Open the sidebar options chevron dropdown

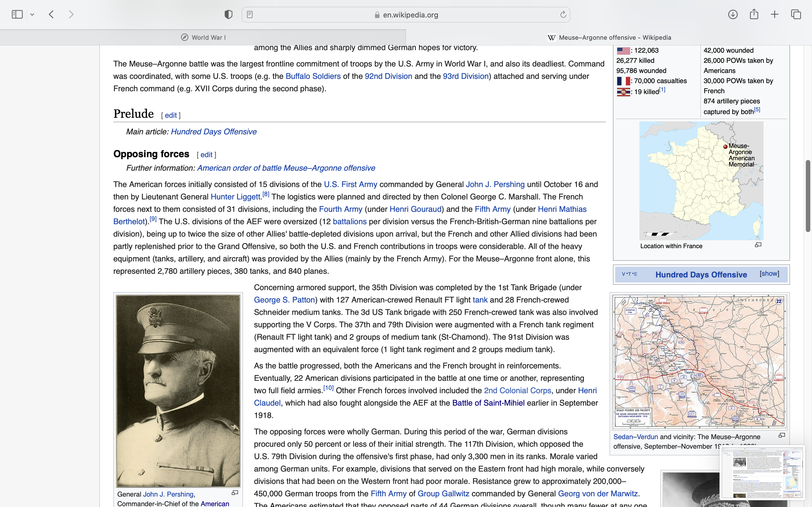(x=32, y=14)
